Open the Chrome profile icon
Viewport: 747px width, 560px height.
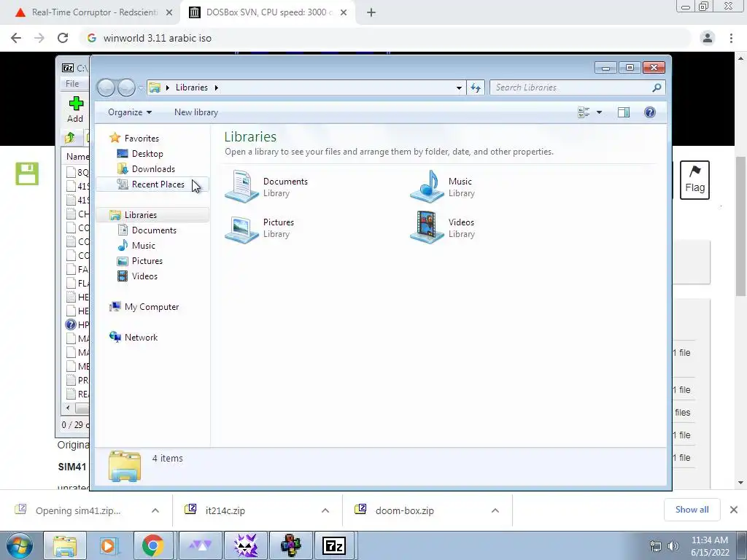[708, 38]
